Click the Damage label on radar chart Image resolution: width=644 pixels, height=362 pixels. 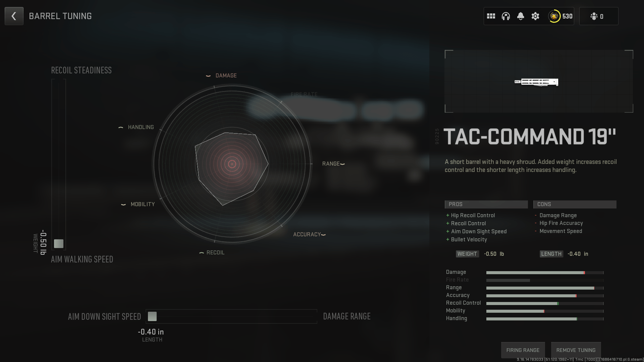tap(226, 76)
